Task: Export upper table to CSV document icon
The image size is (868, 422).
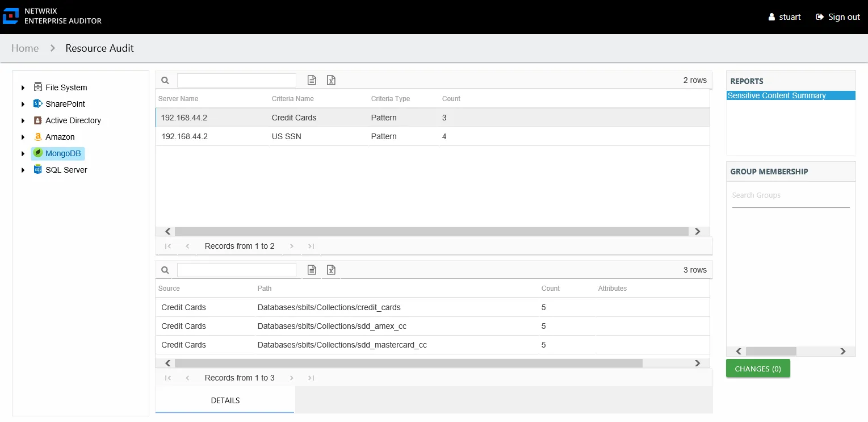Action: click(312, 80)
